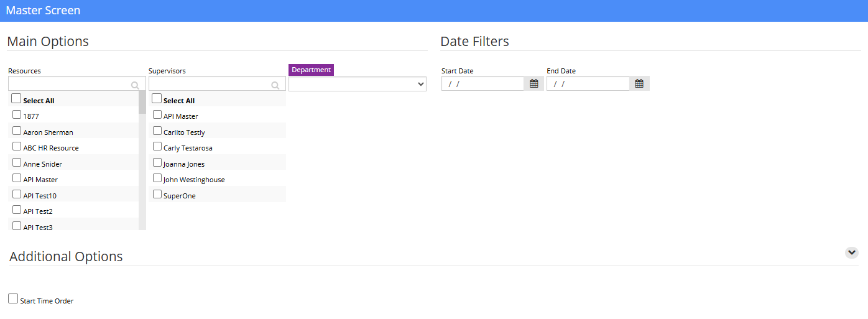Open the Department dropdown
The width and height of the screenshot is (868, 319).
click(x=358, y=84)
